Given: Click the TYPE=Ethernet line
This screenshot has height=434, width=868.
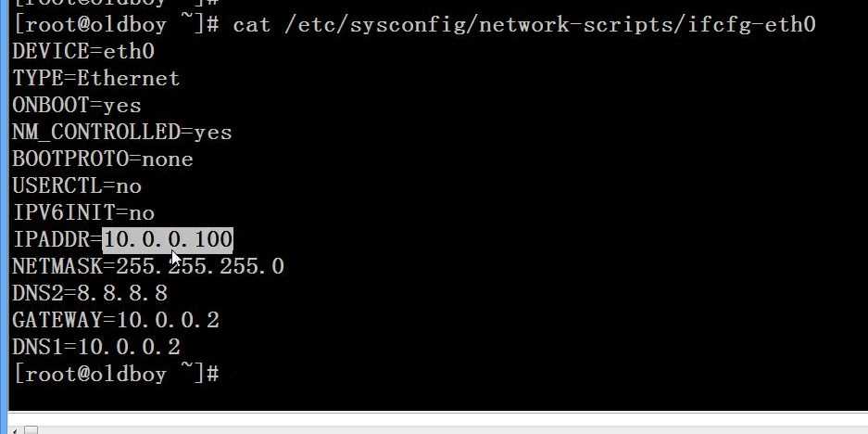Looking at the screenshot, I should (x=96, y=78).
